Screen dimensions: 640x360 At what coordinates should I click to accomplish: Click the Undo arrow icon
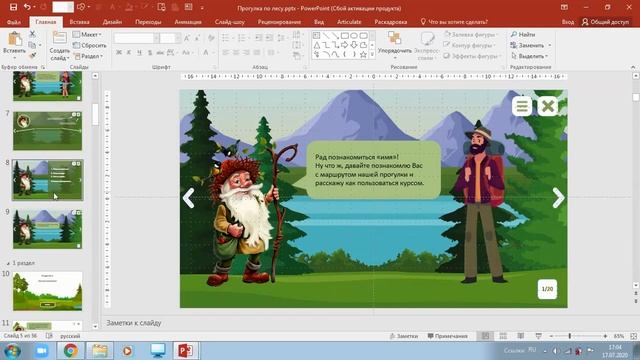tap(27, 7)
